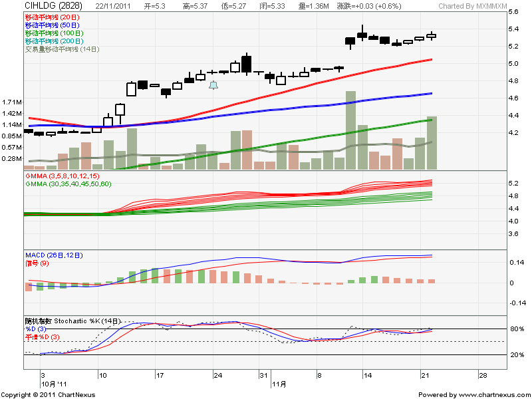The height and width of the screenshot is (399, 532).
Task: Click the Stochastic %K (14日) label
Action: coord(72,321)
